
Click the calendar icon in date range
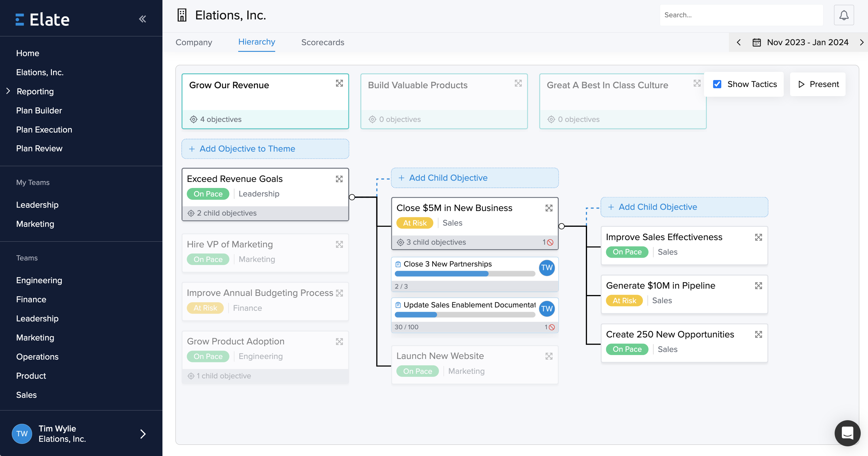(x=756, y=42)
